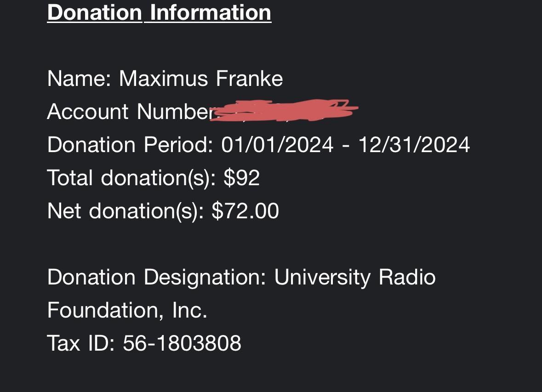The image size is (542, 392).
Task: Click the word Information in the heading
Action: [211, 12]
